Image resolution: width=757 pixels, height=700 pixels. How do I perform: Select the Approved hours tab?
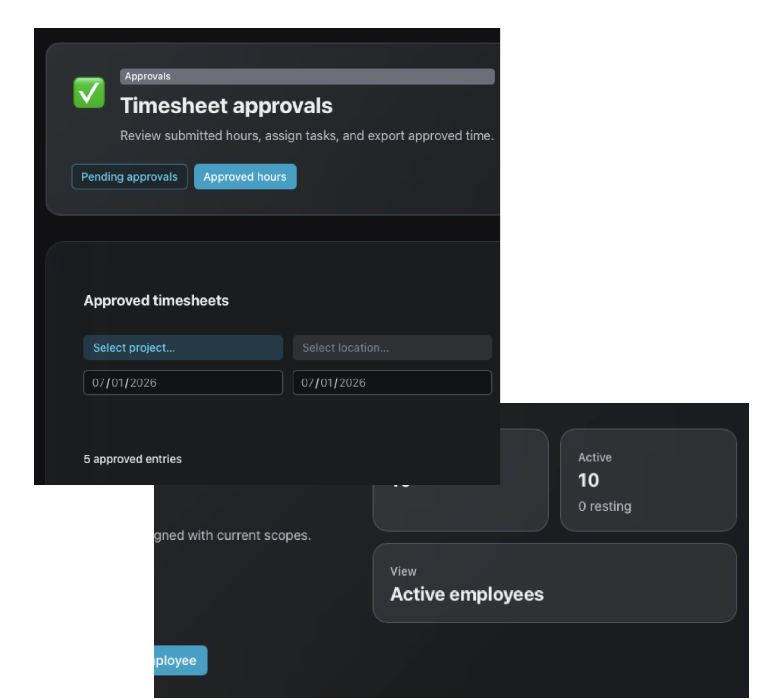pyautogui.click(x=244, y=177)
